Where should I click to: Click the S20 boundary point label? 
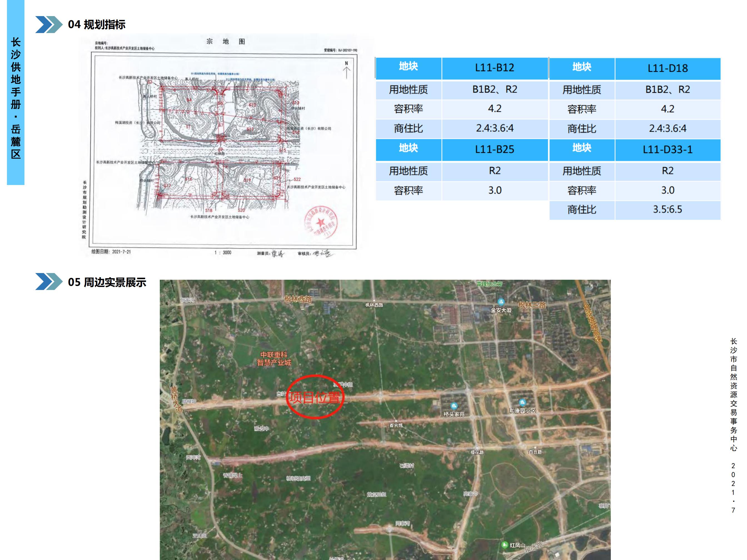pos(241,210)
